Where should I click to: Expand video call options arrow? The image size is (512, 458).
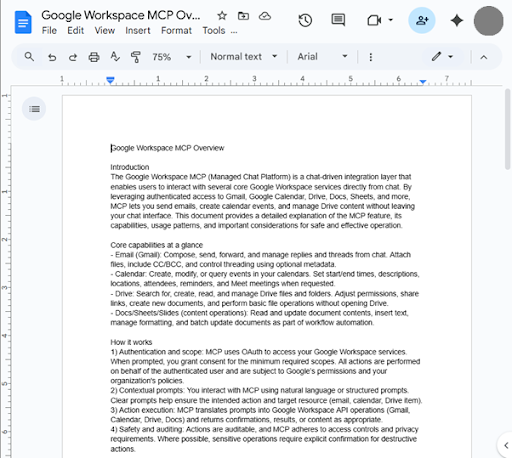[x=391, y=20]
